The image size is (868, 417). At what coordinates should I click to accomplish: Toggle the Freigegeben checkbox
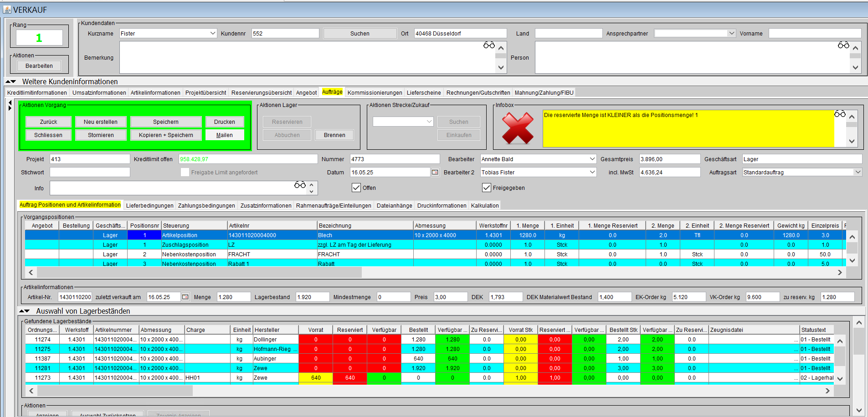click(487, 188)
